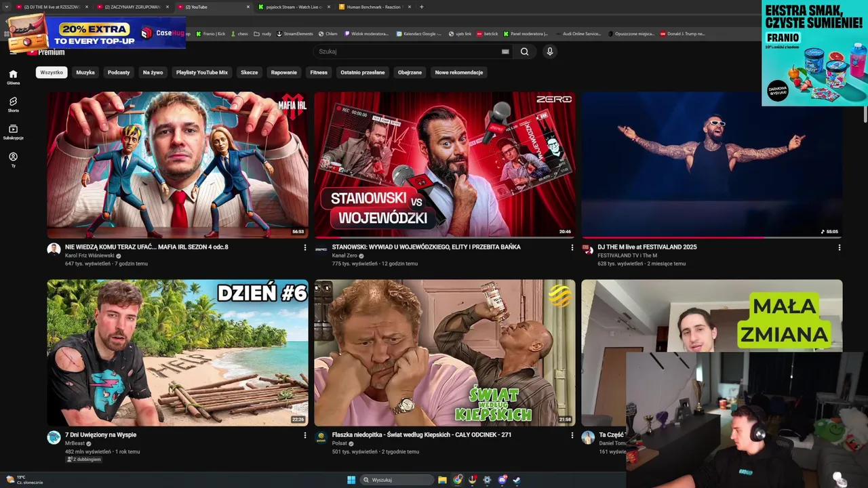Open options menu for DJ THE M Festivaland video
This screenshot has width=868, height=488.
click(x=839, y=247)
